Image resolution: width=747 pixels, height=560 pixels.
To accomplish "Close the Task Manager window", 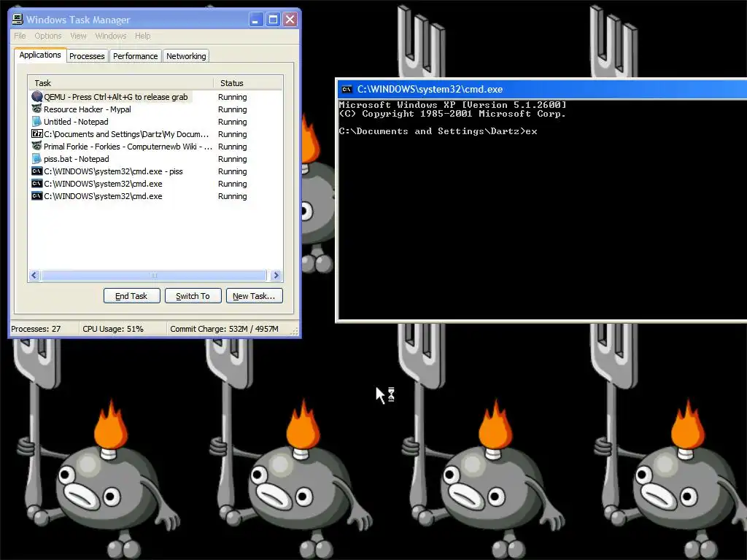I will click(290, 20).
